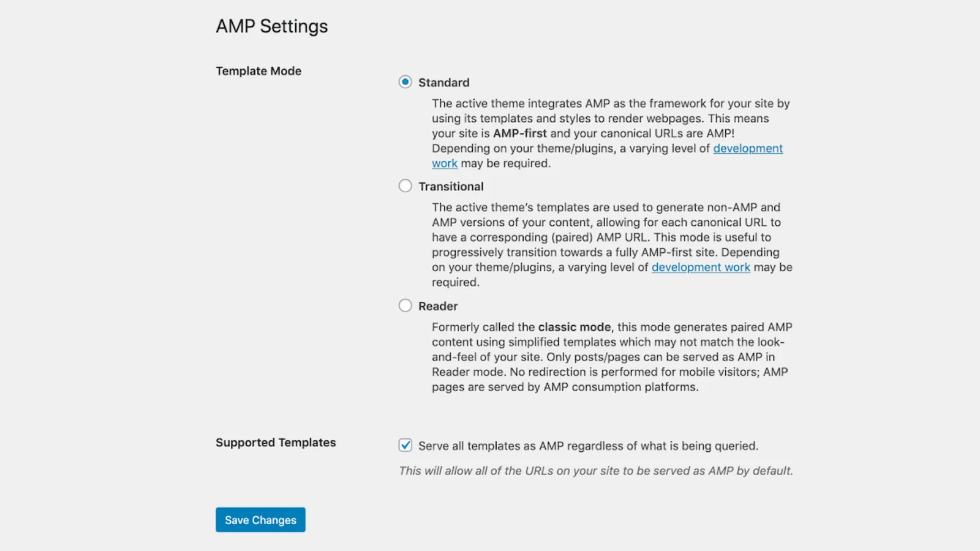Screen dimensions: 980x551
Task: Click the bold Standard mode label
Action: click(x=443, y=82)
